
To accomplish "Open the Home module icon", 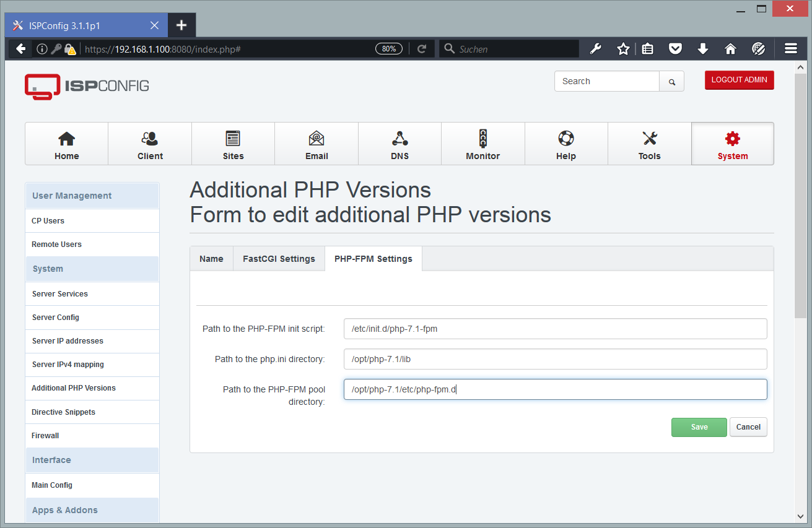I will click(66, 144).
